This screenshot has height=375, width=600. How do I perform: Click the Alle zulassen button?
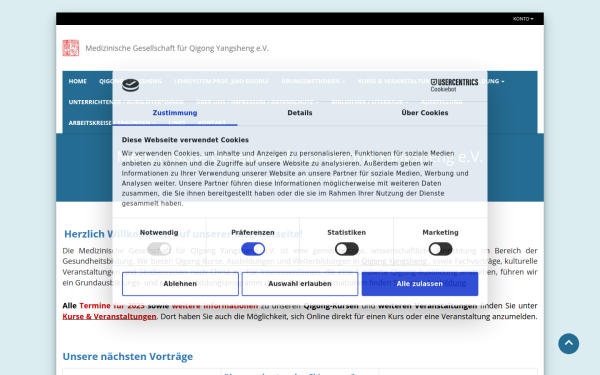(420, 284)
